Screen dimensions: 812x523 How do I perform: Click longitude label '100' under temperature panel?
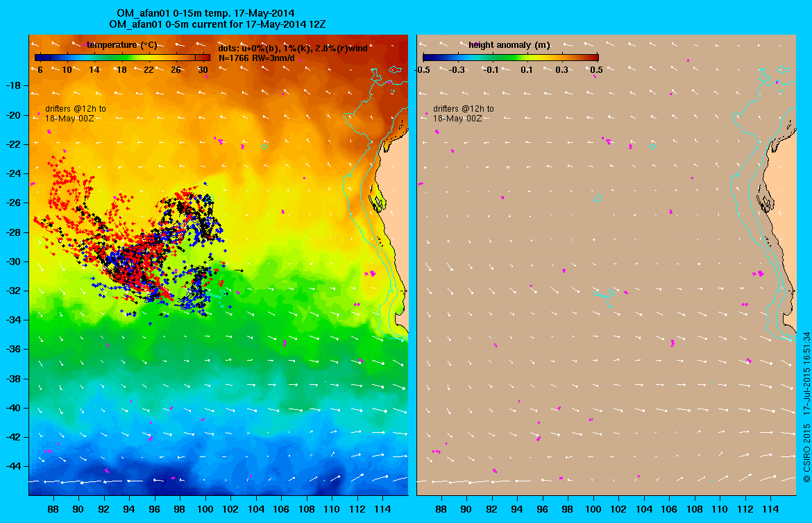[205, 509]
